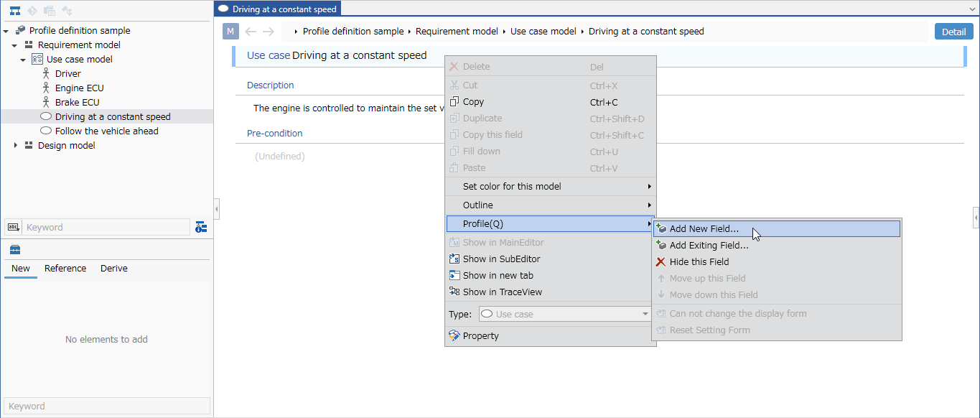Screen dimensions: 980x418
Task: Choose Show in SubEditor menu entry
Action: click(x=551, y=259)
